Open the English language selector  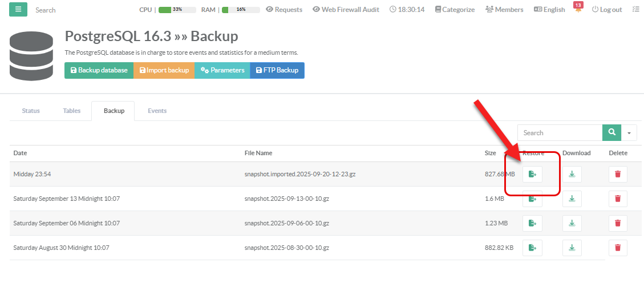coord(549,10)
